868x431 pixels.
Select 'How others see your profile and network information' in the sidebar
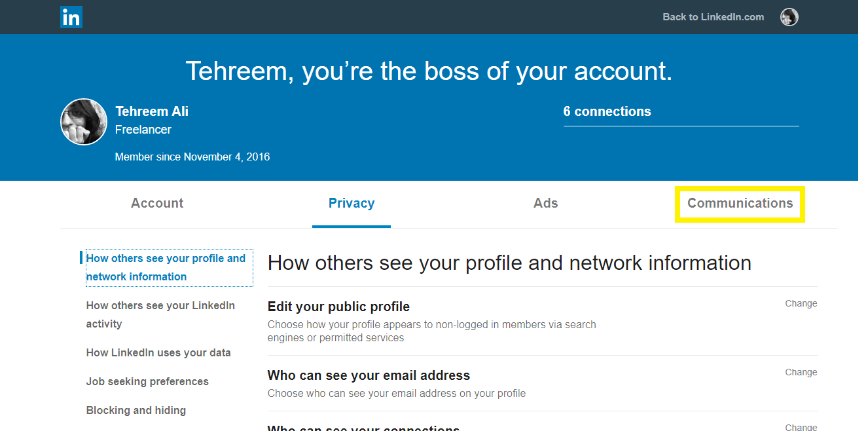pos(166,267)
